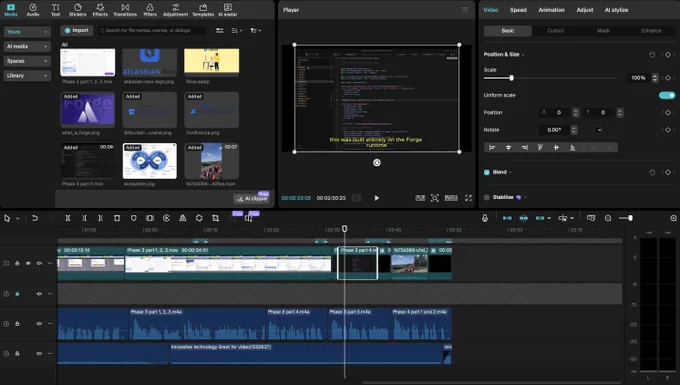Select the crop tool in timeline toolbar
The width and height of the screenshot is (680, 385).
tap(216, 218)
